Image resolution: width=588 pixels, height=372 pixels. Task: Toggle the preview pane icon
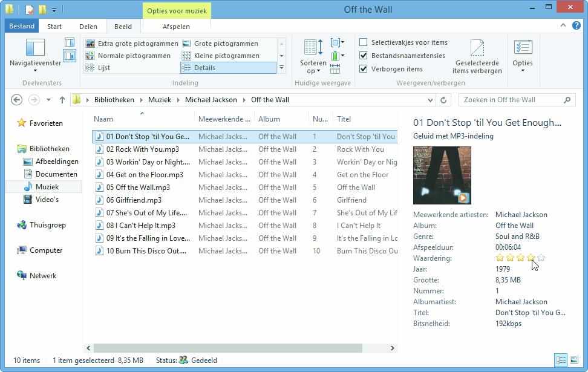pyautogui.click(x=70, y=42)
